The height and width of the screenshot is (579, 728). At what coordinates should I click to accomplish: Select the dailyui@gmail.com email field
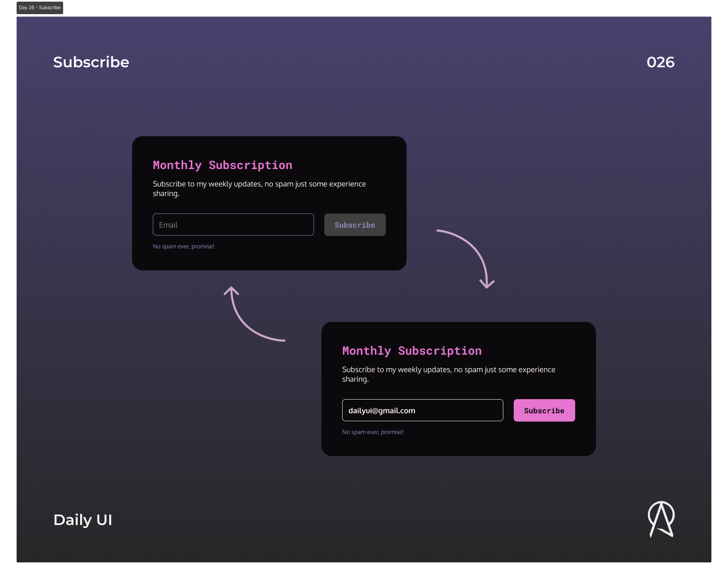coord(422,410)
